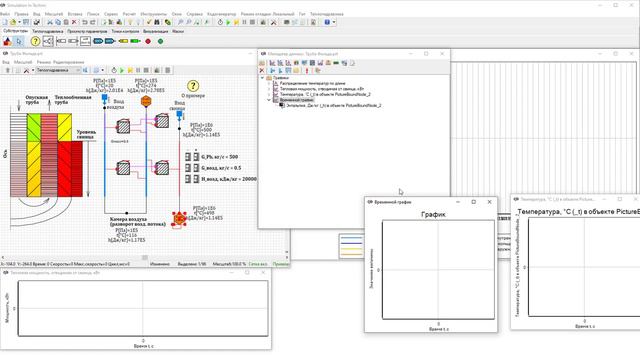Viewport: 640px width, 360px height.
Task: Switch to the Просмотр параметров palette tab
Action: pyautogui.click(x=87, y=31)
